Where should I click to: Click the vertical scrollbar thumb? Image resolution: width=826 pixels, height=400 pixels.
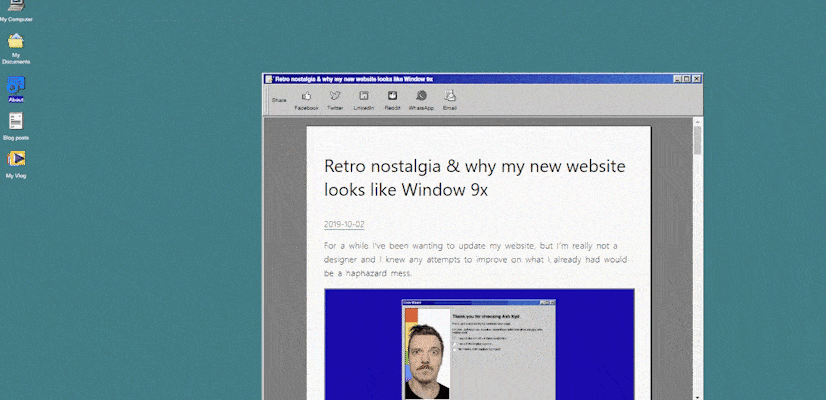point(697,140)
